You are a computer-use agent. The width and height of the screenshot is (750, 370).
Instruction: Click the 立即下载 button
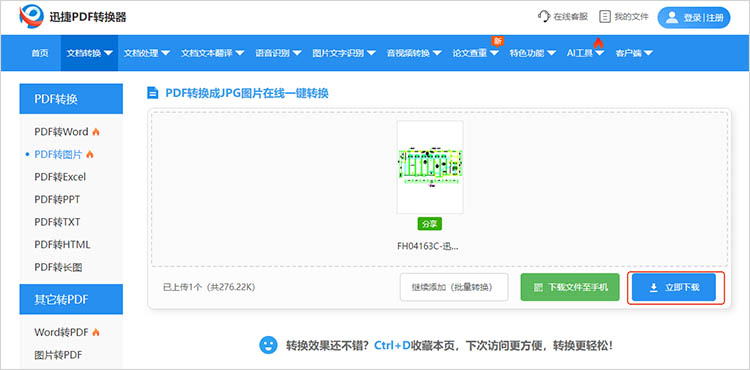673,287
